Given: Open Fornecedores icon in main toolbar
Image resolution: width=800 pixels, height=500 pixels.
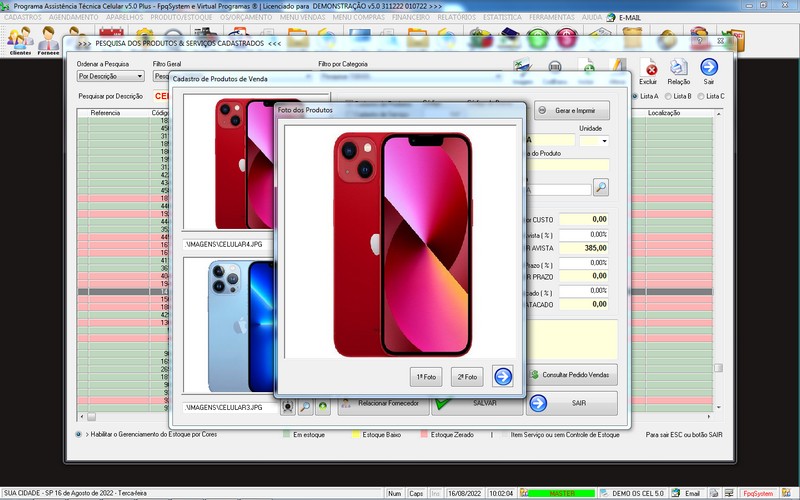Looking at the screenshot, I should coord(48,41).
